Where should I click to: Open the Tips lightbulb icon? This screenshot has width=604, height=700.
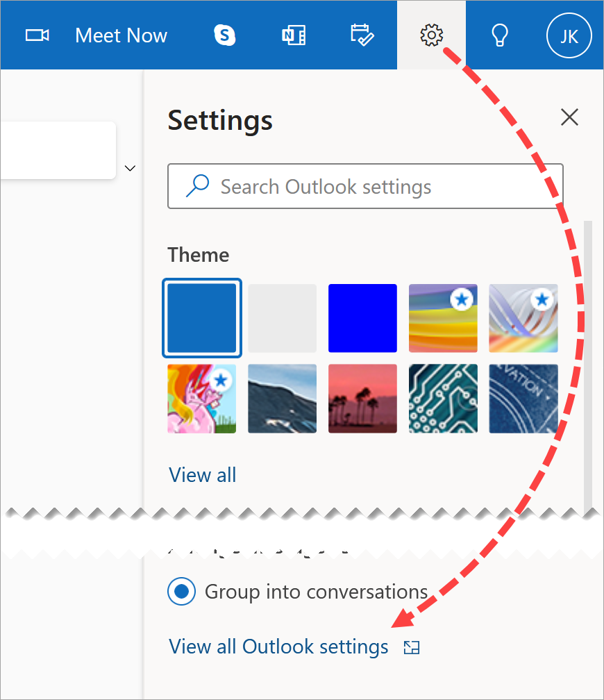pos(499,35)
